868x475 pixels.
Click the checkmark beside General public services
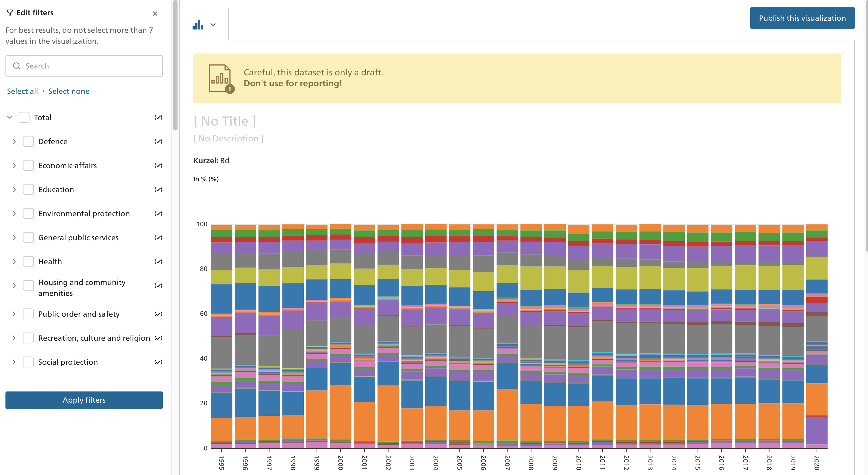pyautogui.click(x=158, y=237)
